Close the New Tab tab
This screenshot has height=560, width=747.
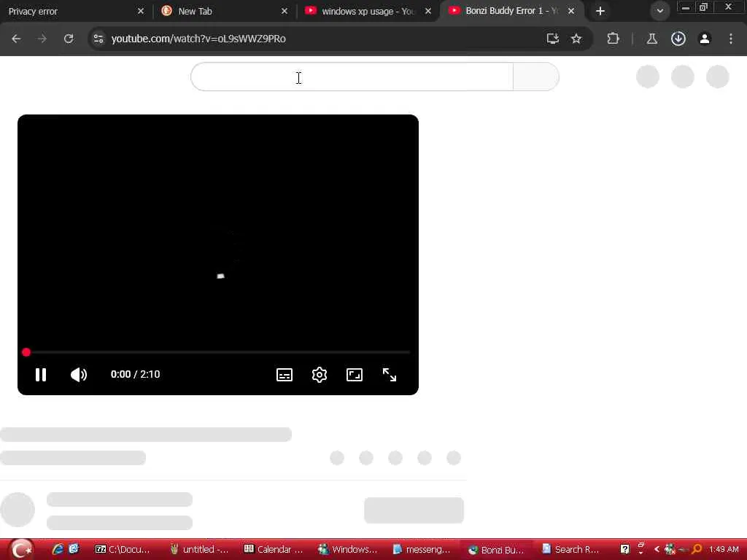click(x=285, y=11)
